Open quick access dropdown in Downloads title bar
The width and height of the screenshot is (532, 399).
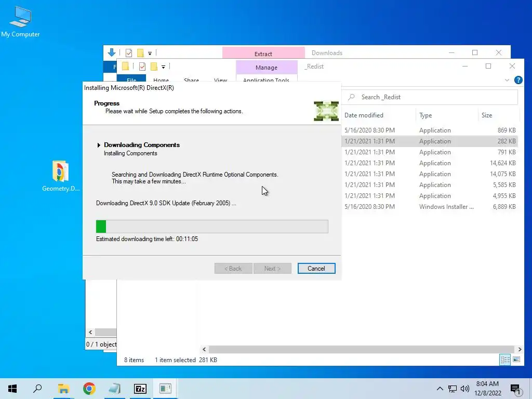click(150, 54)
